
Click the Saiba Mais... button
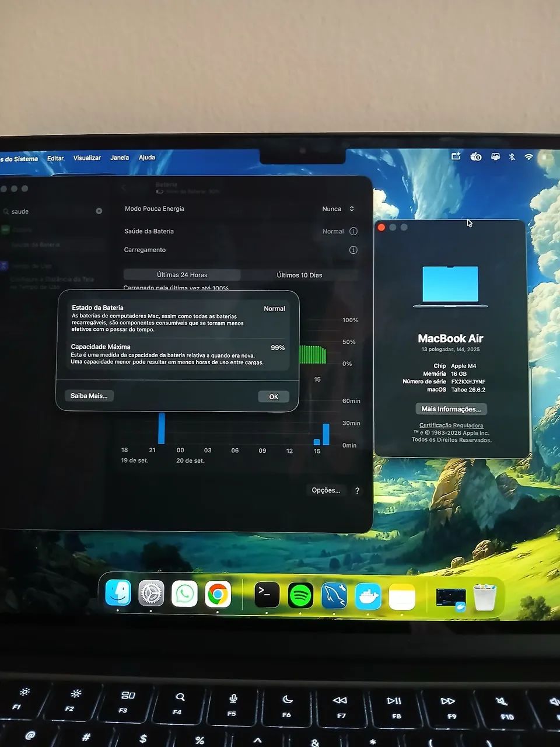coord(89,396)
